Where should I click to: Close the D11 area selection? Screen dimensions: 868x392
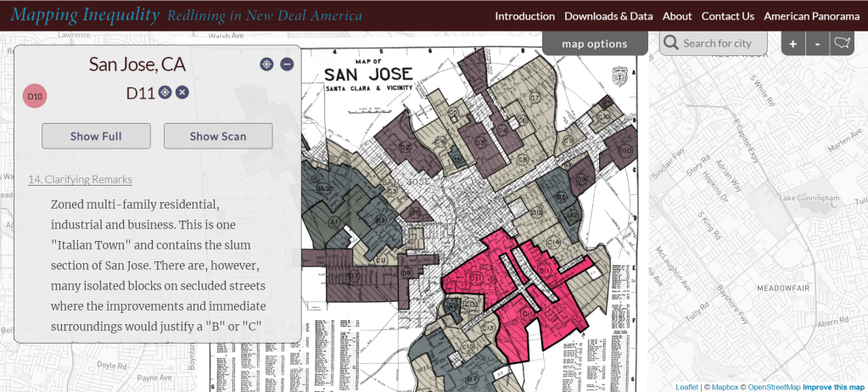pos(182,92)
